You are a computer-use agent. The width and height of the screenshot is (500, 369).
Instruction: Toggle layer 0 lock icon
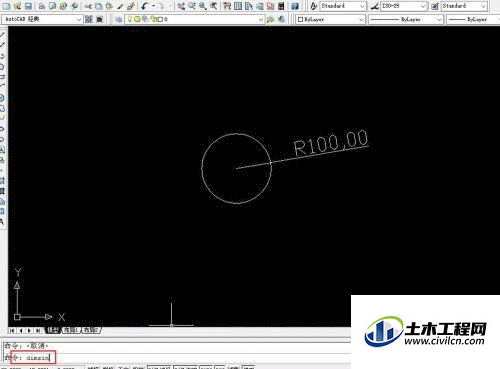[153, 19]
